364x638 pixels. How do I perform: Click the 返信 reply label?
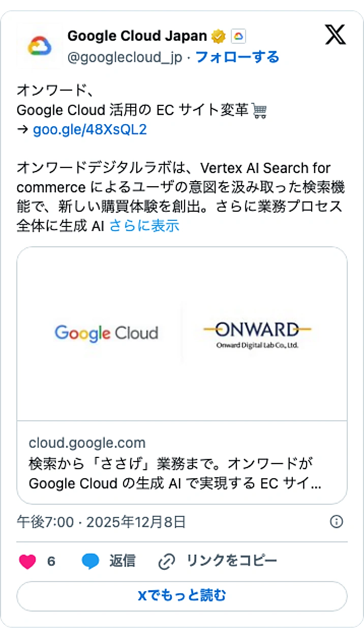click(122, 561)
